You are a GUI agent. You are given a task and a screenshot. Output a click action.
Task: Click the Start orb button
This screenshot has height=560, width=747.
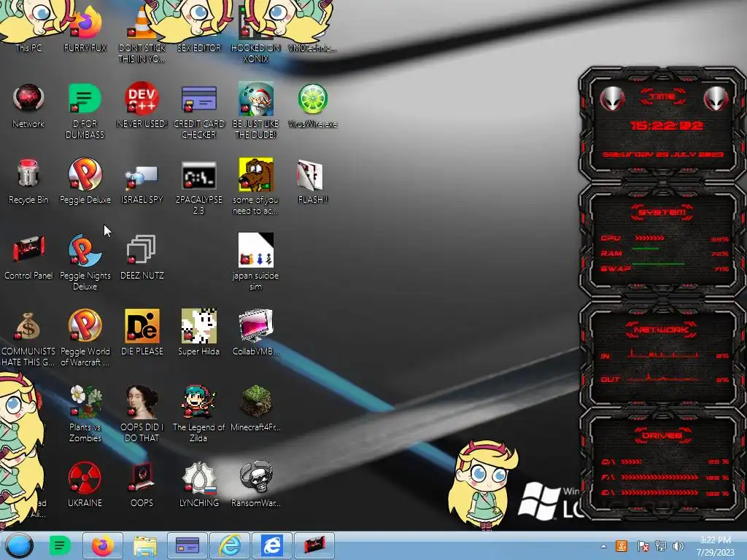20,545
